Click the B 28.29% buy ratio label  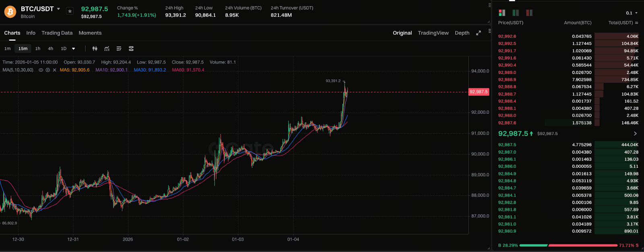tap(508, 245)
